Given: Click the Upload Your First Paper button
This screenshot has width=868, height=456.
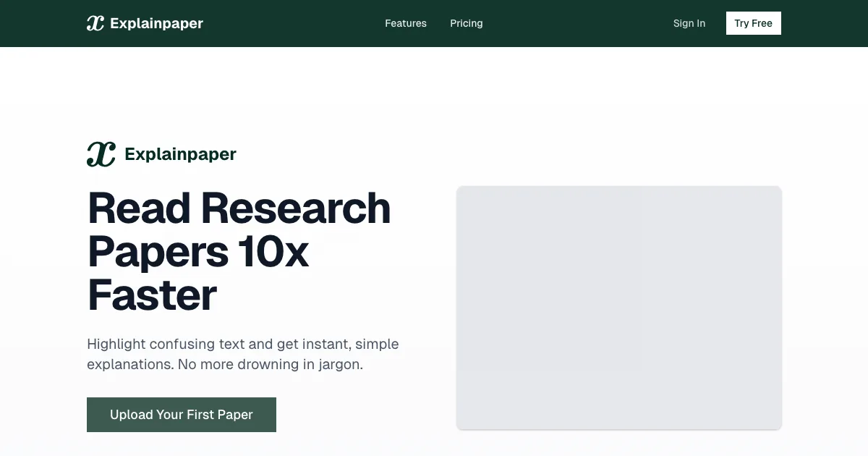Looking at the screenshot, I should [x=182, y=415].
